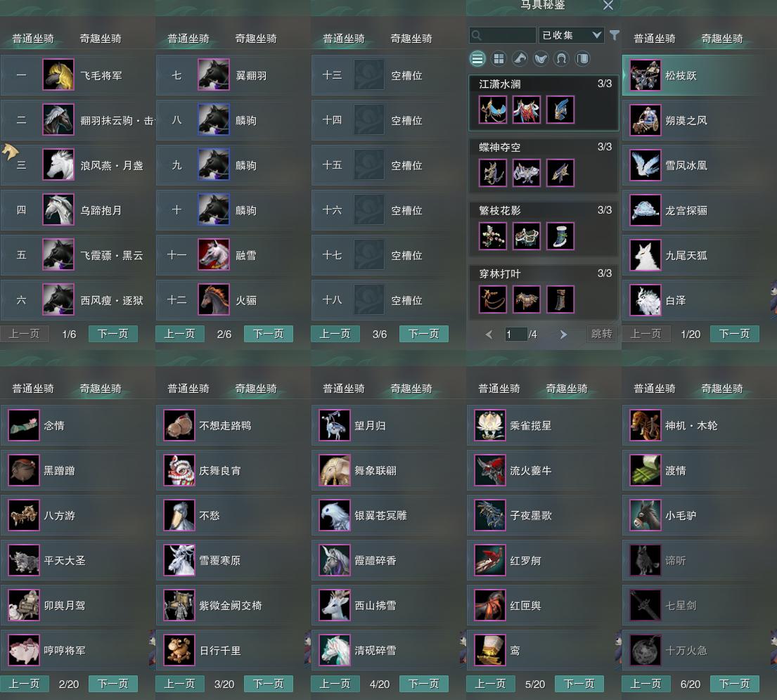Go to next 马具秘鉴 page arrow

pos(563,335)
